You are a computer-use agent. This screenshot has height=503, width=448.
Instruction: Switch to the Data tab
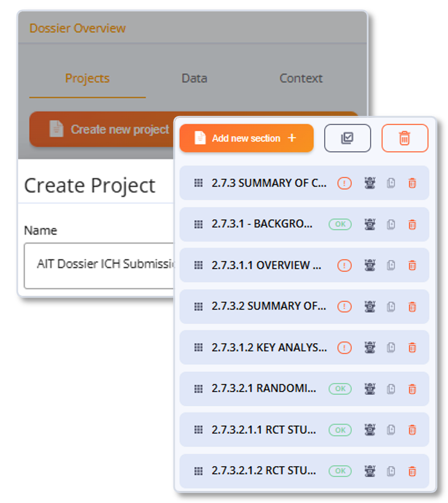(194, 79)
